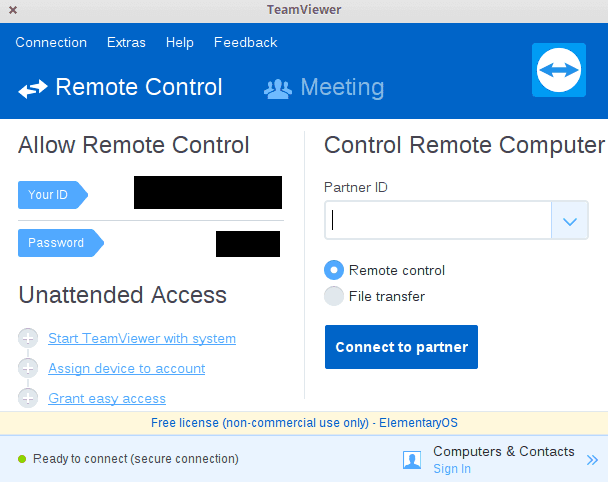Screen dimensions: 608x482
Task: Click the Computers & Contacts person icon
Action: click(x=412, y=459)
